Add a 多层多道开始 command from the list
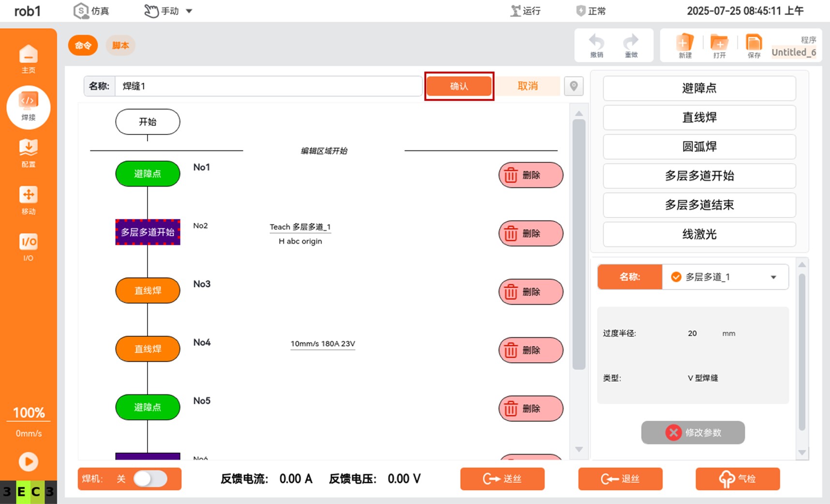 coord(699,176)
